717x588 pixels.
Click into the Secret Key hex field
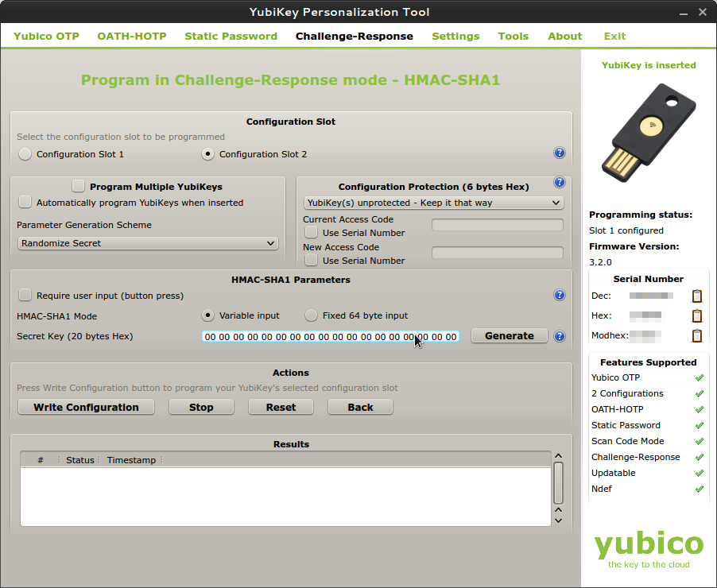(x=330, y=337)
